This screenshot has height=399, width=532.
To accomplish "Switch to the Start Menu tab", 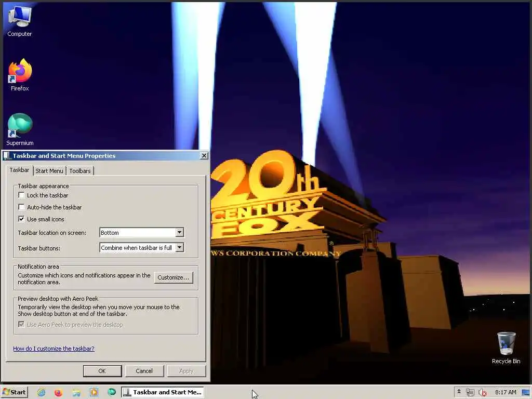I will click(x=49, y=171).
